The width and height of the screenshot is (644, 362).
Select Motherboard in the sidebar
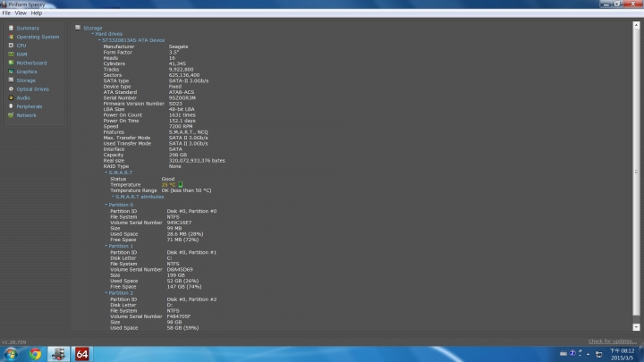(31, 63)
